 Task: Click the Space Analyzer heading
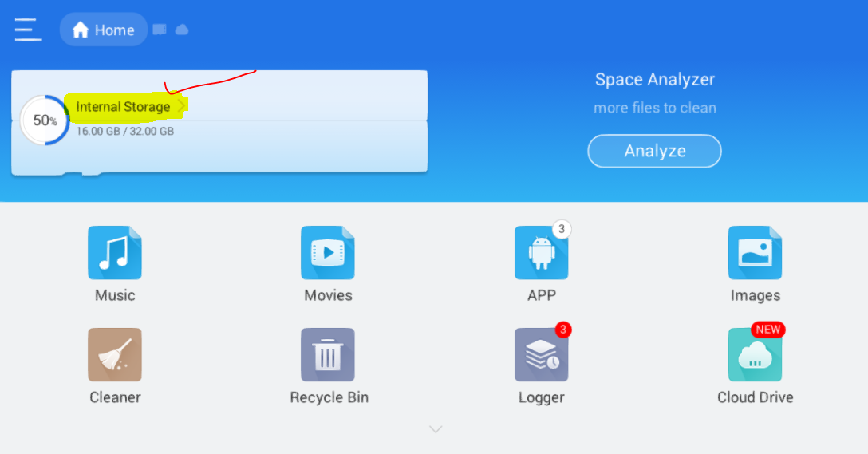[x=655, y=80]
